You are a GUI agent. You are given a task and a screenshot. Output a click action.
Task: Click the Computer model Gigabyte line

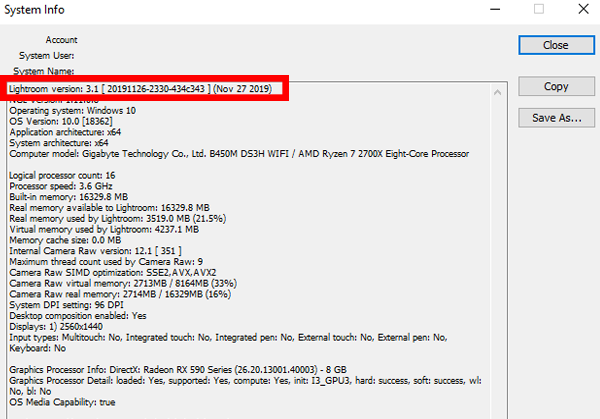(x=239, y=154)
